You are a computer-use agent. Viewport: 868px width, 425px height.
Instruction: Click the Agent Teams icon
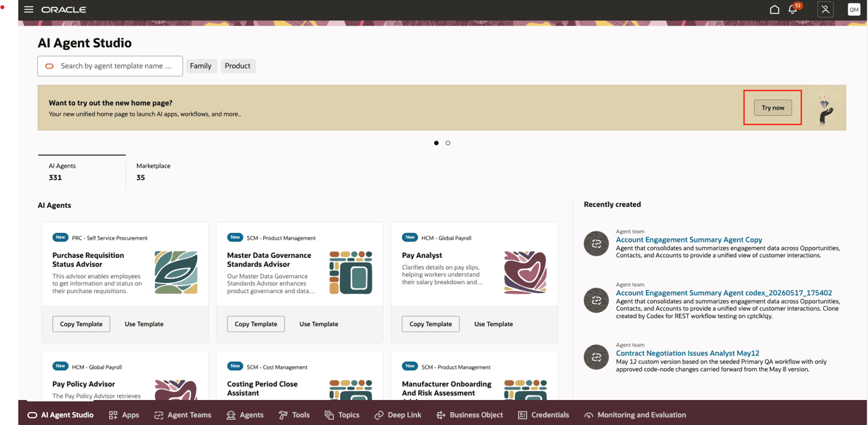coord(158,415)
